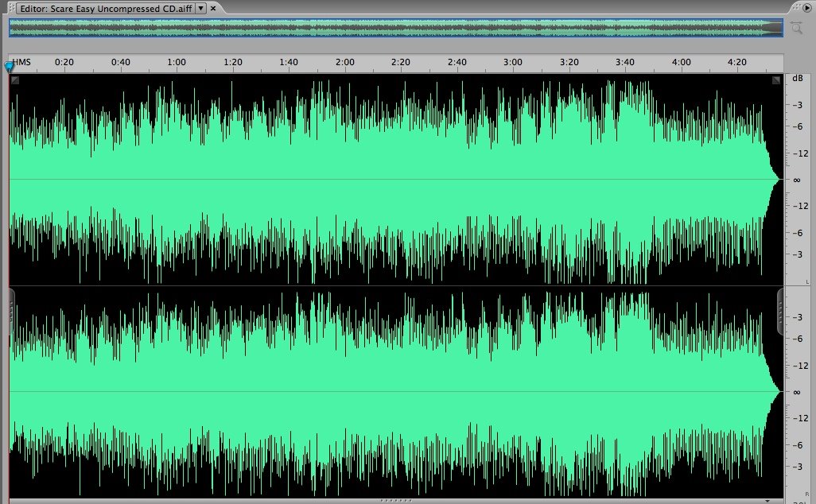
Task: Toggle the left channel L button
Action: (807, 282)
